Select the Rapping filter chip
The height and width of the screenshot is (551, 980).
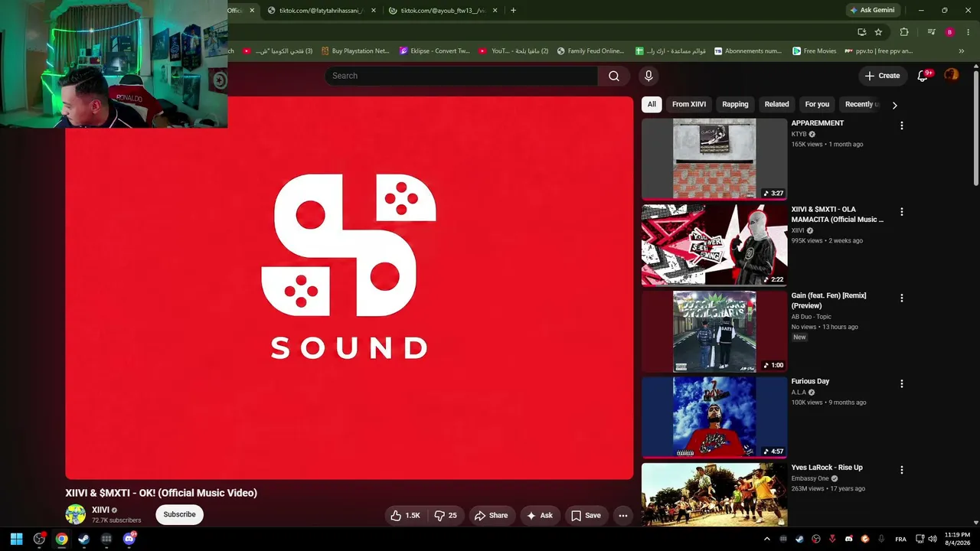click(x=735, y=104)
